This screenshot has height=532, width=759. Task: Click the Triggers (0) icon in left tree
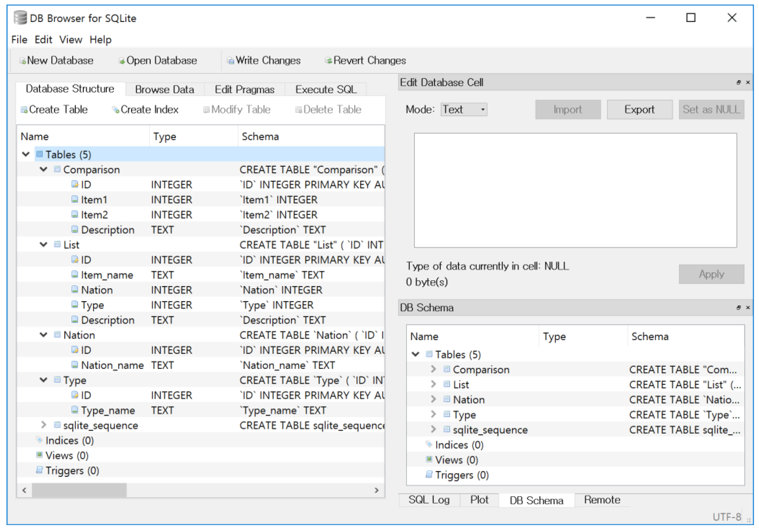(39, 471)
